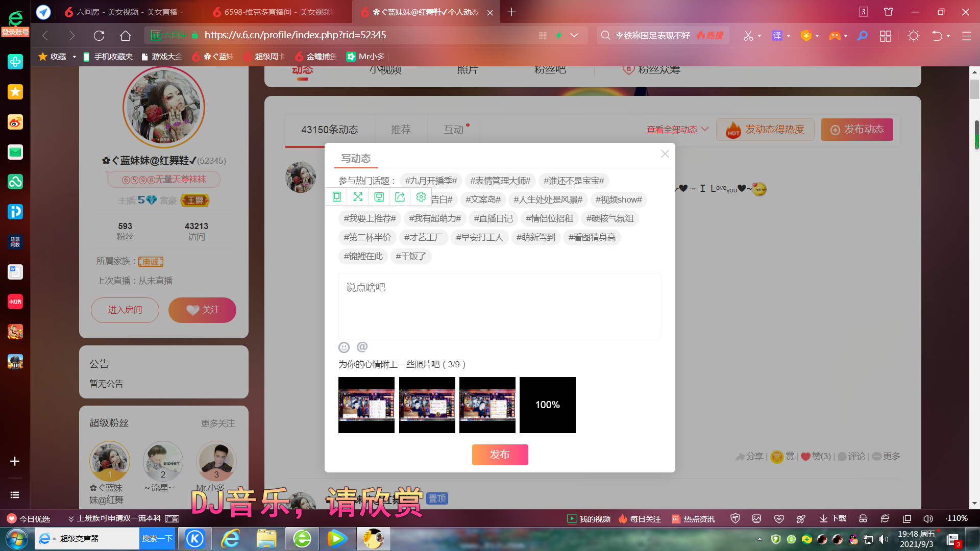Click the 进入房间 button
This screenshot has height=551, width=980.
coord(125,310)
